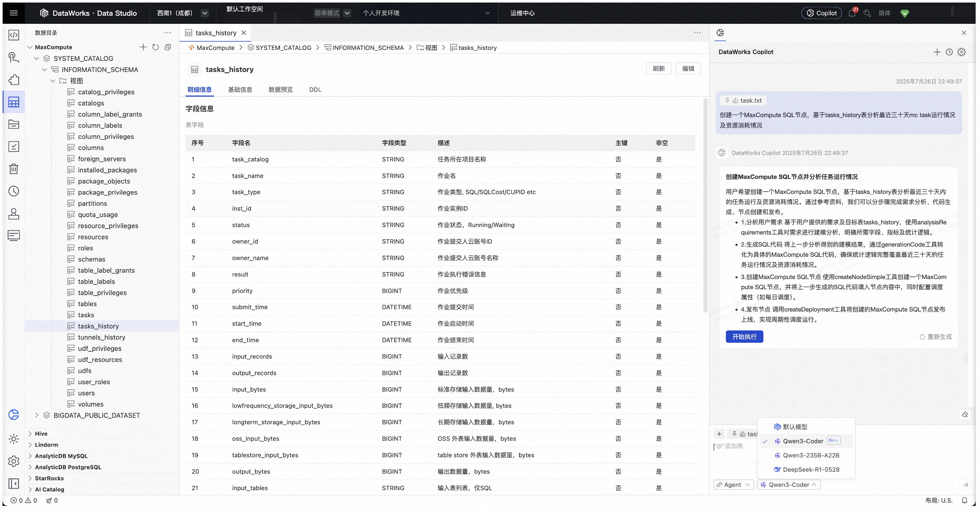This screenshot has width=980, height=511.
Task: Open Copilot settings gear icon
Action: (961, 52)
